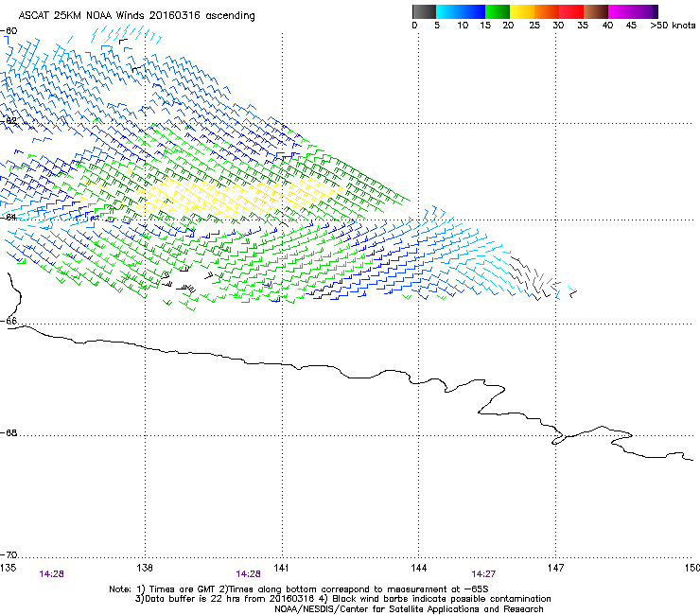The height and width of the screenshot is (615, 700).
Task: Click the '150' longitude label
Action: click(x=692, y=568)
